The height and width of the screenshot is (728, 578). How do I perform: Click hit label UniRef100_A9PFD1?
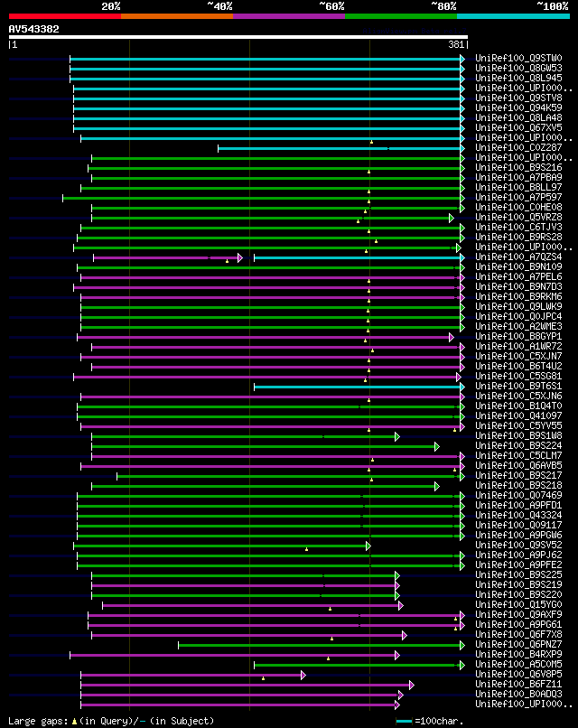518,505
